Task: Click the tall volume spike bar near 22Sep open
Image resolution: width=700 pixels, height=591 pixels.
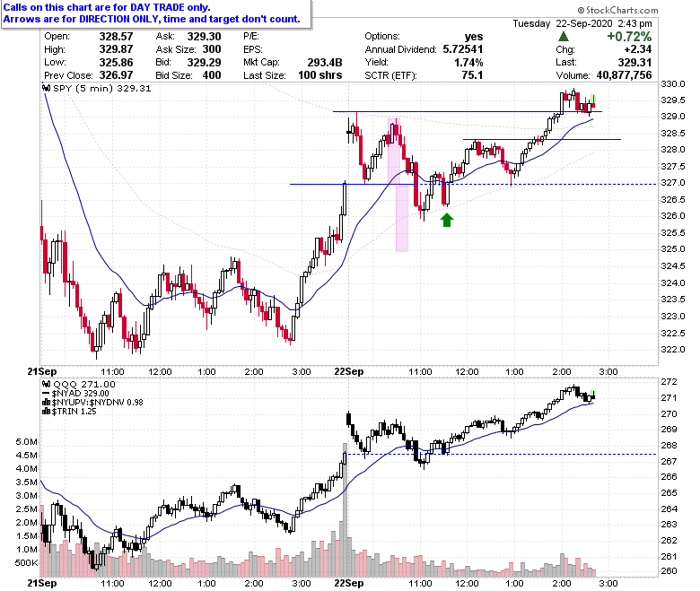Action: click(x=345, y=509)
